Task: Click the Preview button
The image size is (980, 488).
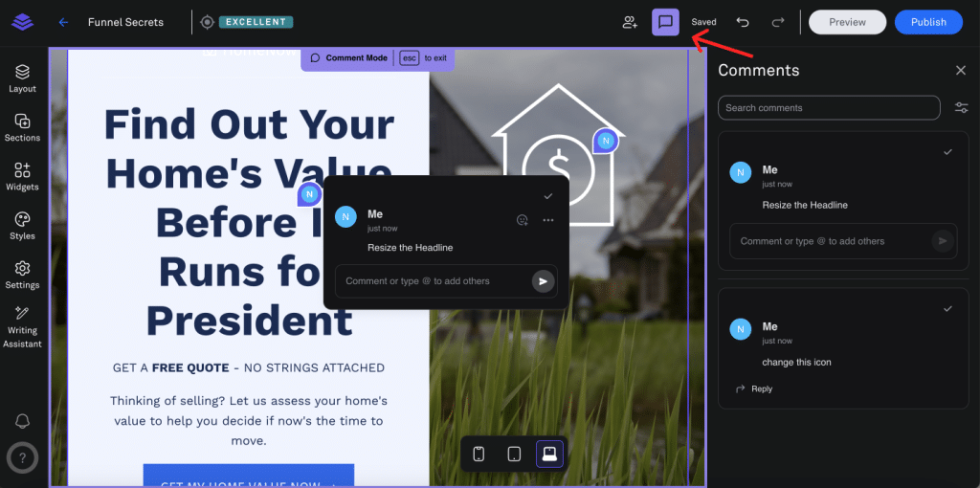Action: tap(847, 22)
